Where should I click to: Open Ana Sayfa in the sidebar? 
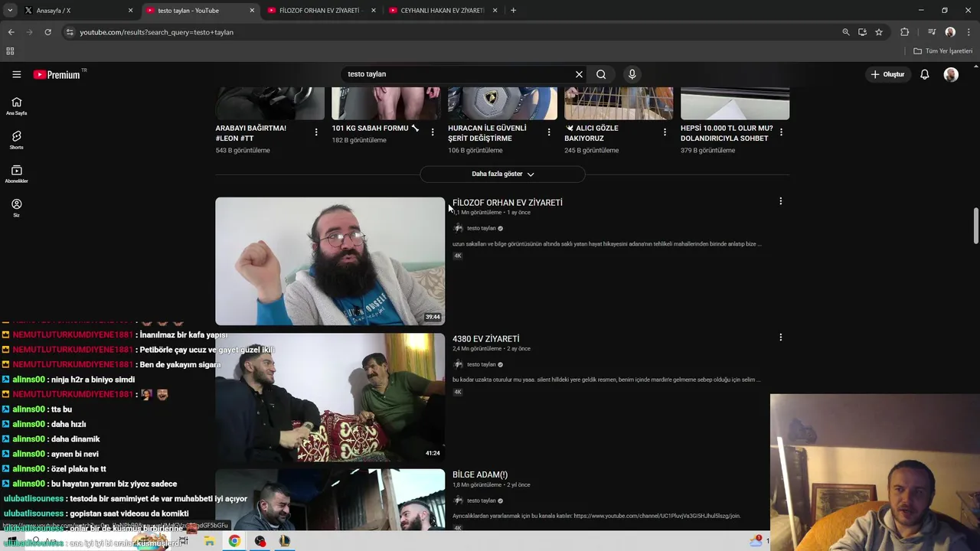click(16, 106)
